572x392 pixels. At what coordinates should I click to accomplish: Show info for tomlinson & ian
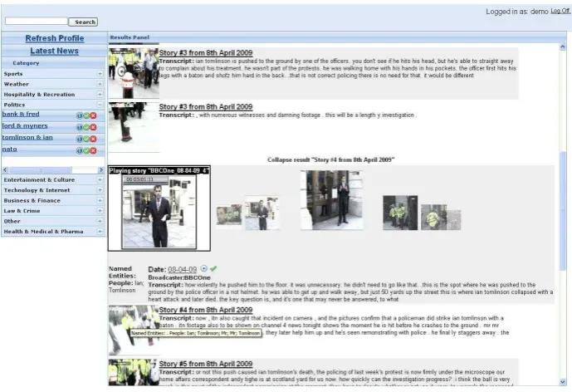click(79, 139)
